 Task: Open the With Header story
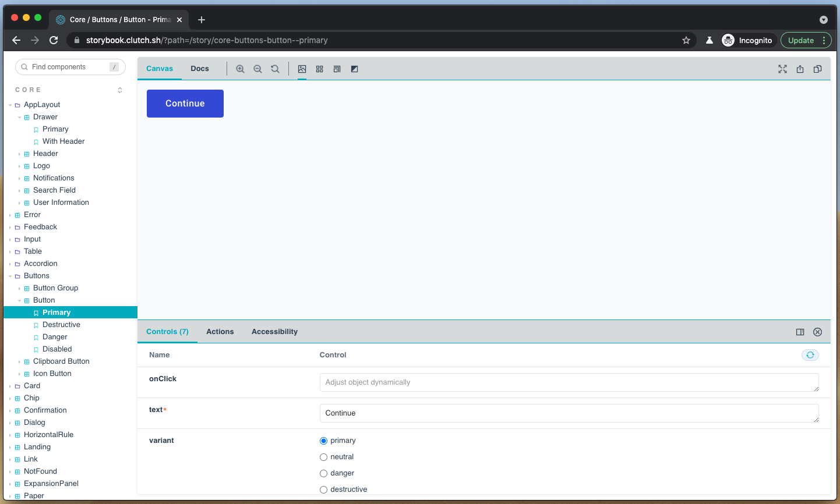[63, 141]
